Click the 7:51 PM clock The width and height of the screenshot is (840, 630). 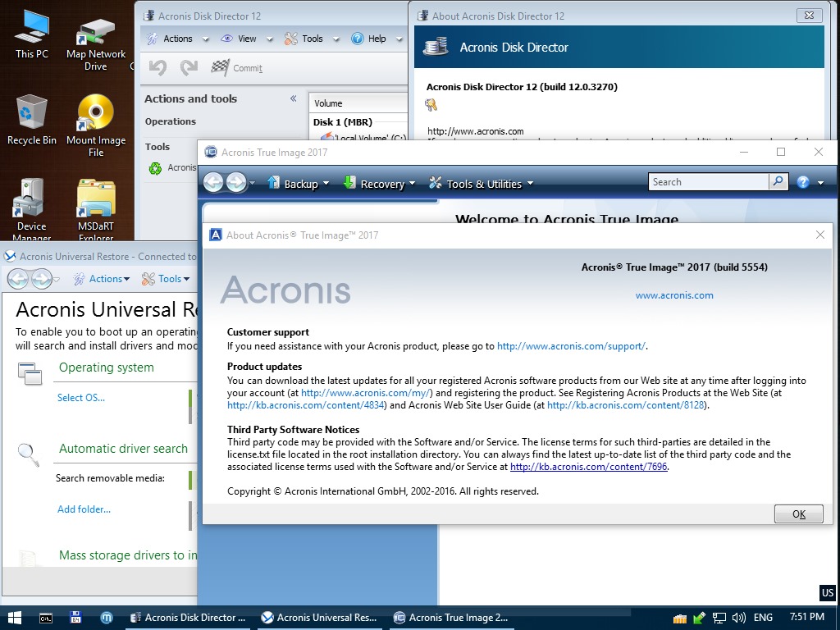coord(807,617)
